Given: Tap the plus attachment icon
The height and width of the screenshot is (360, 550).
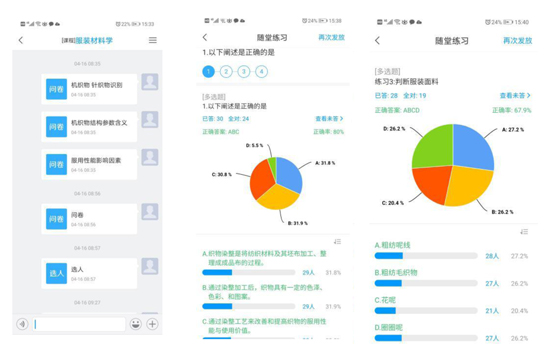Looking at the screenshot, I should (x=152, y=324).
